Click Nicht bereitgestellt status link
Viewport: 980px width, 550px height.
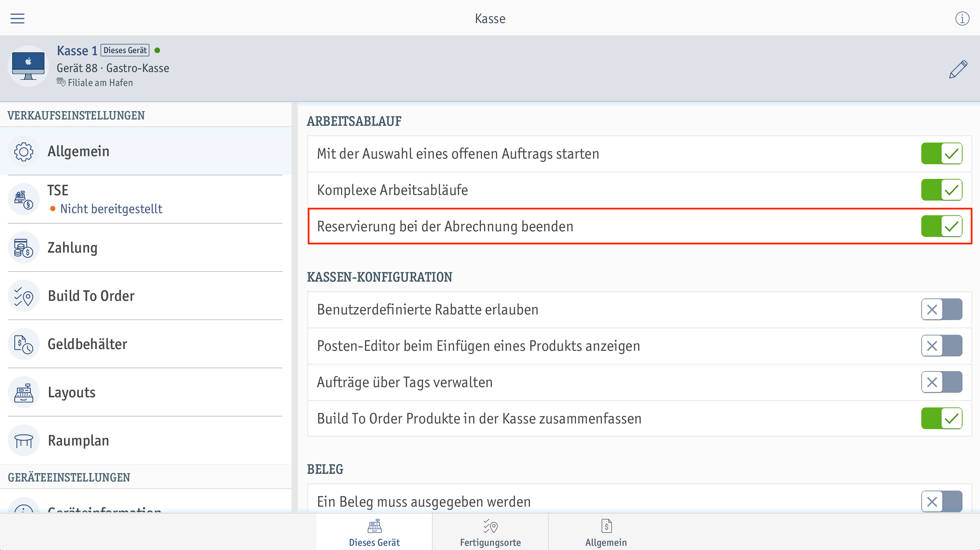coord(111,209)
